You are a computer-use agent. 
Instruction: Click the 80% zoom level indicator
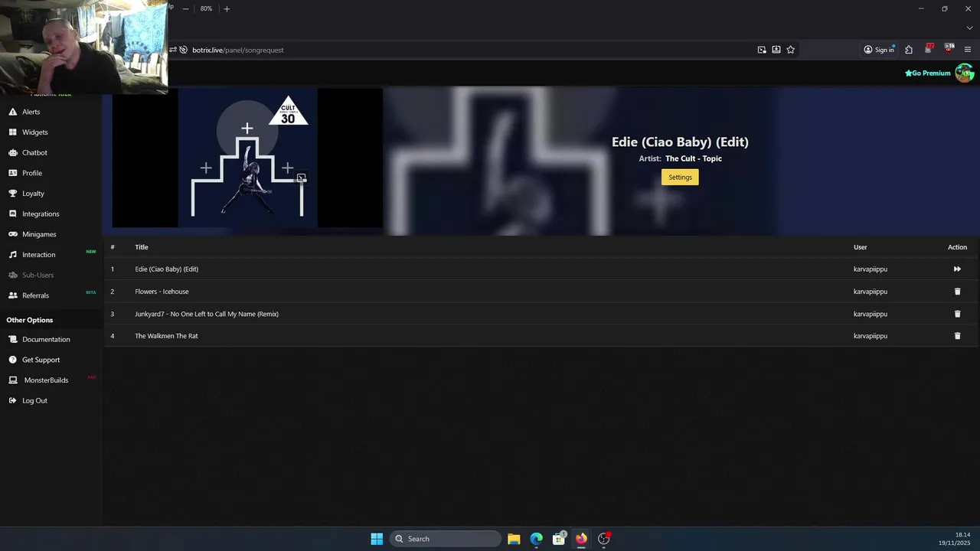[x=206, y=8]
